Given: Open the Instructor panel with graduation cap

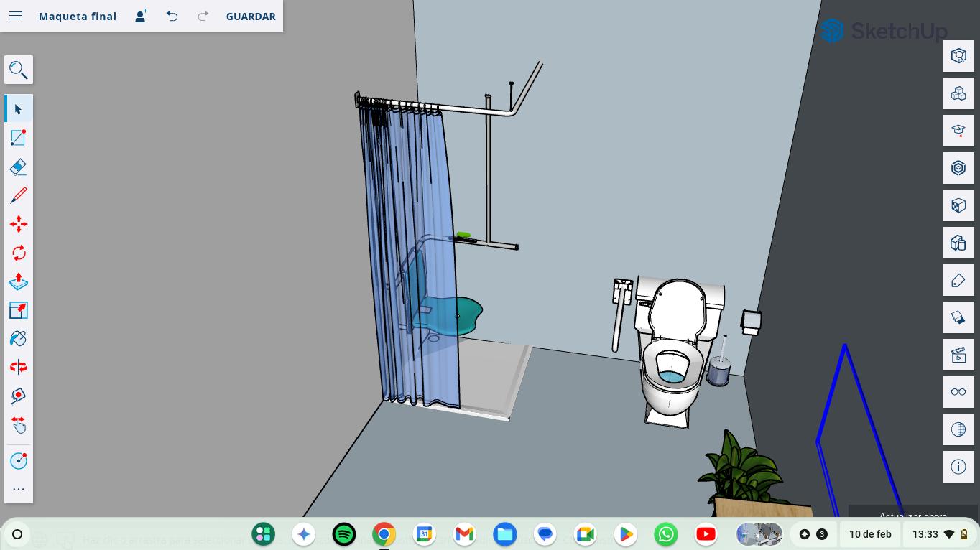Looking at the screenshot, I should [x=958, y=131].
